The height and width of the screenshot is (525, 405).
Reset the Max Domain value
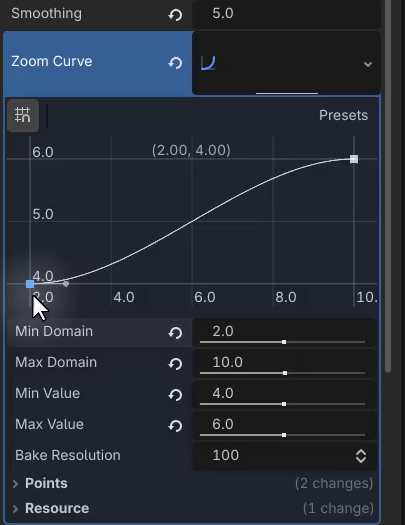pyautogui.click(x=175, y=364)
